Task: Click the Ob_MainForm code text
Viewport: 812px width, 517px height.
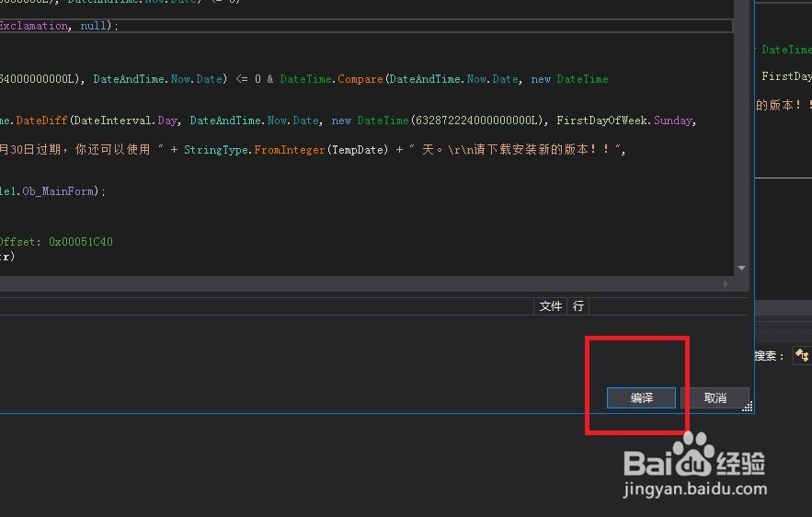Action: coord(58,191)
